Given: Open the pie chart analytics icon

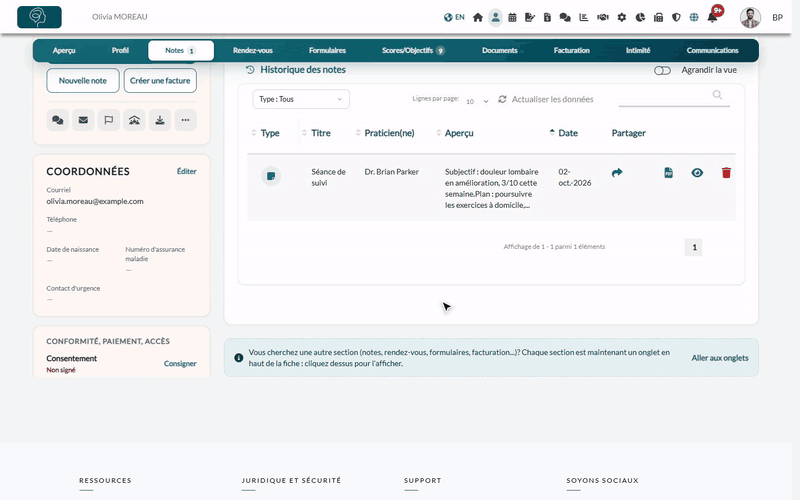Looking at the screenshot, I should click(x=640, y=17).
